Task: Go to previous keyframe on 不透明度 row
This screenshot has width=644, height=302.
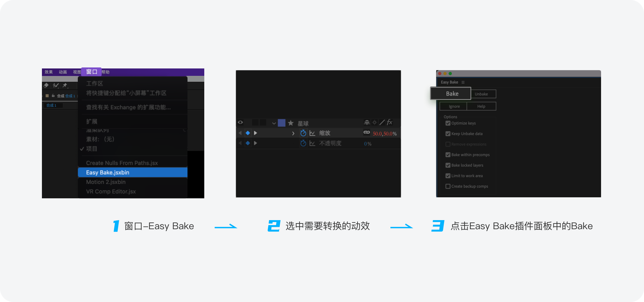Action: click(240, 143)
